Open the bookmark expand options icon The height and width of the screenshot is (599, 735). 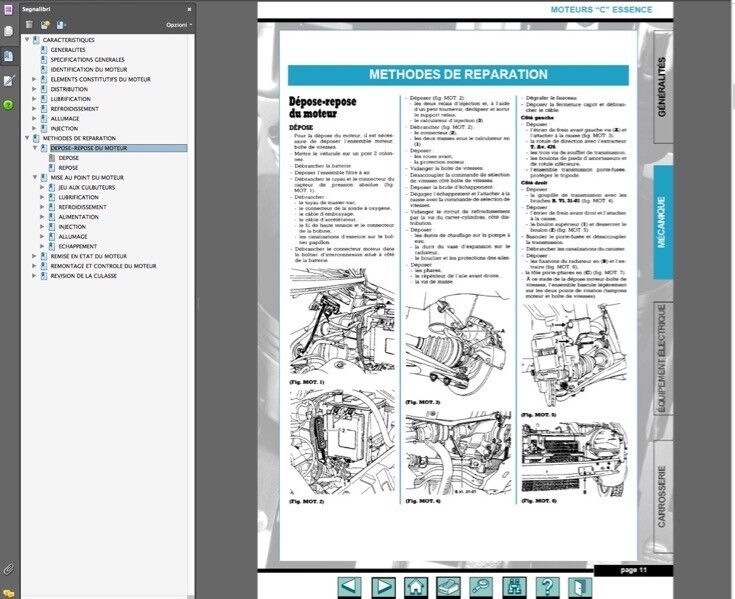coord(61,24)
